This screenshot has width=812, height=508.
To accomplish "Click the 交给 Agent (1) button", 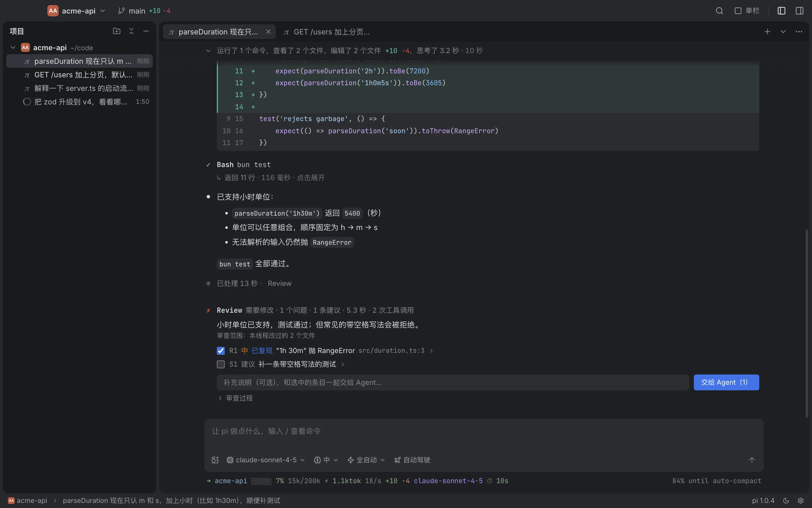I will tap(726, 382).
